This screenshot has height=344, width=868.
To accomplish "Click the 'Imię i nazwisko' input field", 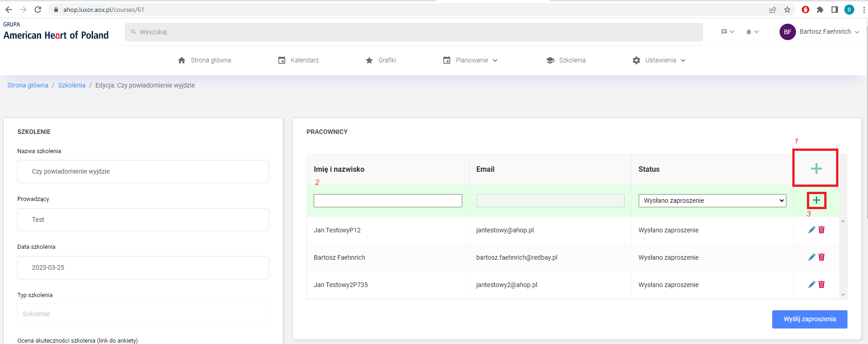I will [x=387, y=200].
